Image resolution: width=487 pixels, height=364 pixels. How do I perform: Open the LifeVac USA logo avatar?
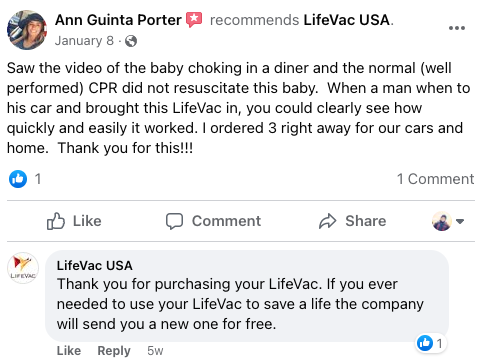[x=23, y=268]
